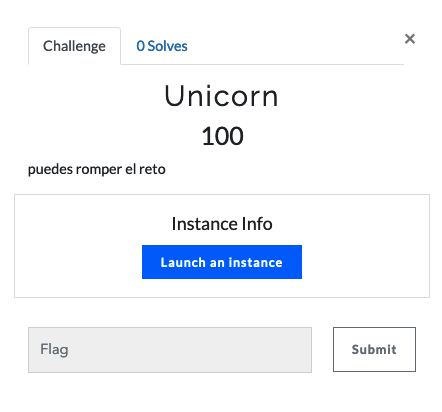The height and width of the screenshot is (412, 442).
Task: Select the Challenge tab
Action: click(x=74, y=46)
